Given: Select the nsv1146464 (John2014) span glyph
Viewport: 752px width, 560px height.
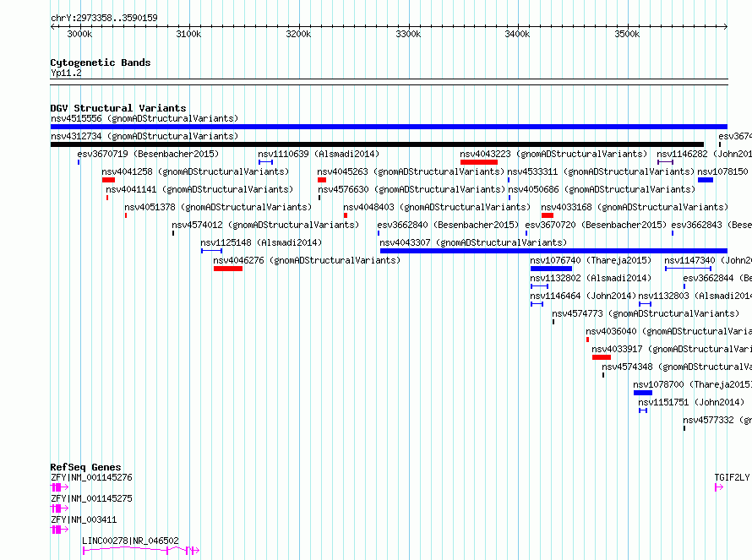Looking at the screenshot, I should tap(537, 304).
